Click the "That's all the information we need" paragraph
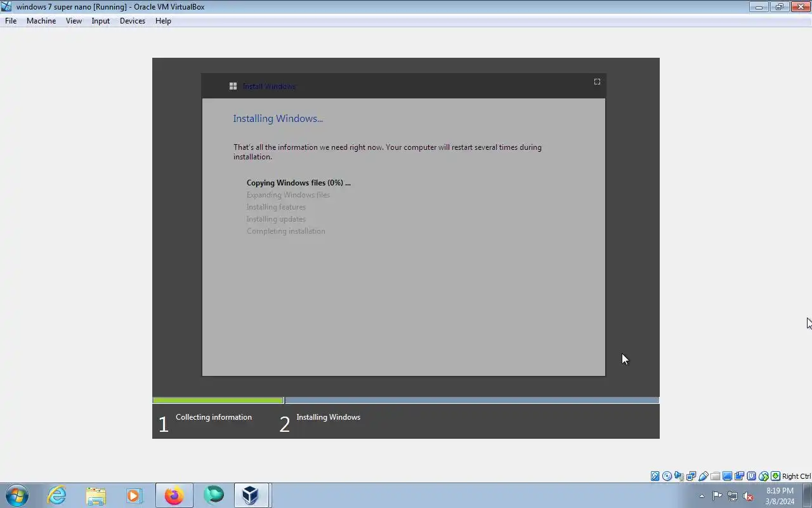This screenshot has height=508, width=812. [x=388, y=152]
